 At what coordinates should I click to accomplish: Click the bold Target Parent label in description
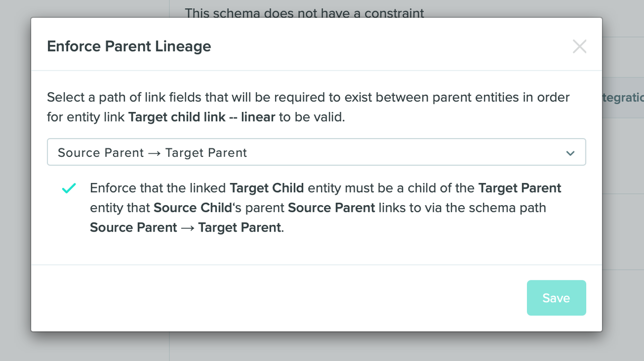519,188
